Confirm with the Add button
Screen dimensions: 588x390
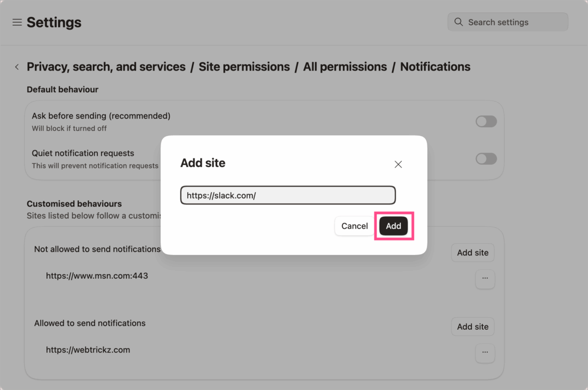[x=394, y=226]
